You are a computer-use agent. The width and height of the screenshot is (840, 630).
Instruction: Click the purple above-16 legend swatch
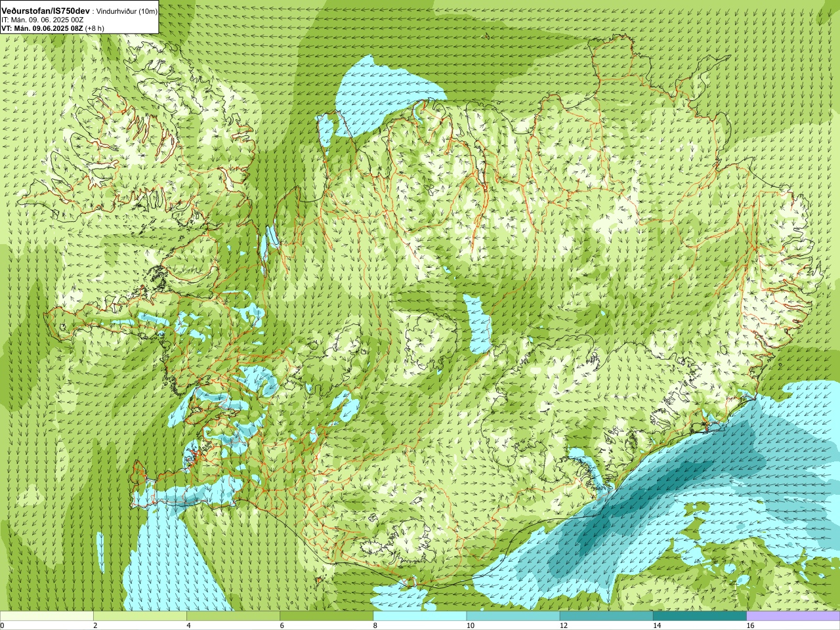click(793, 616)
